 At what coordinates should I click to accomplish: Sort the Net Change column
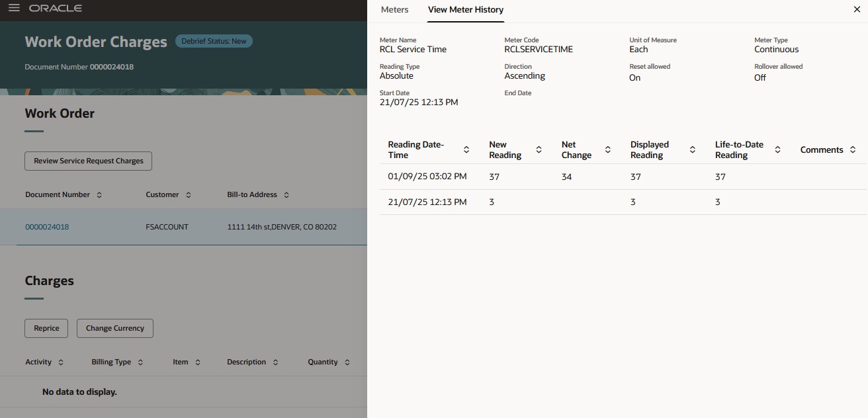coord(608,149)
